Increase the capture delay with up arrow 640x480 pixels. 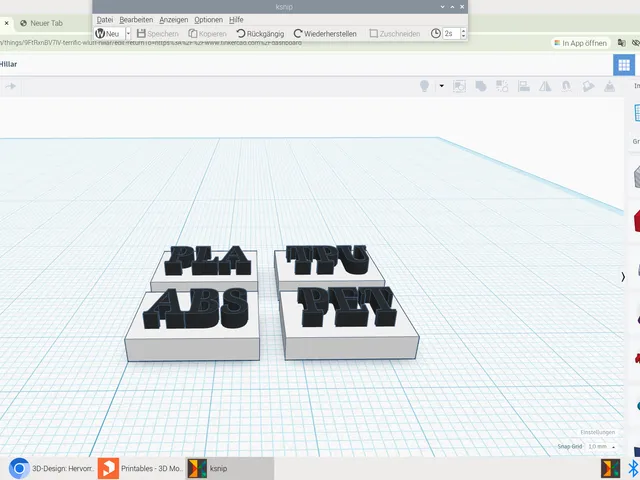coord(463,31)
